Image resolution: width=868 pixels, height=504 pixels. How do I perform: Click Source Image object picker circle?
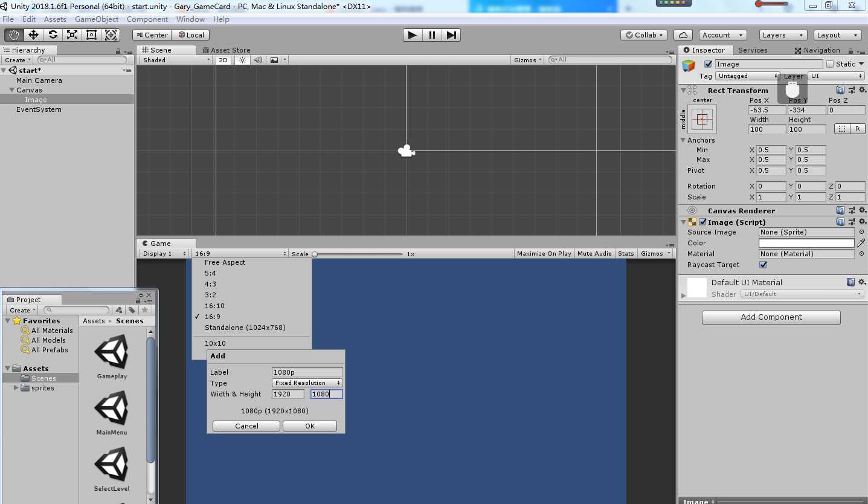861,232
